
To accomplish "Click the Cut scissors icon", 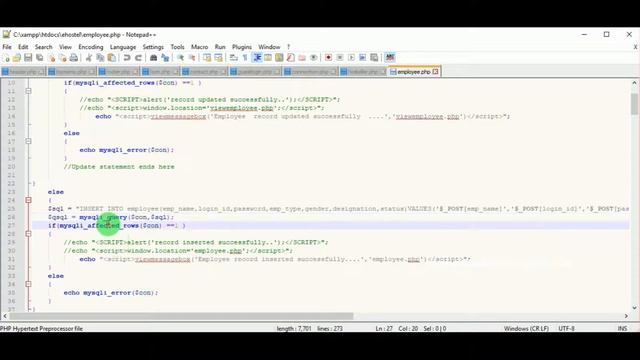I will point(89,58).
